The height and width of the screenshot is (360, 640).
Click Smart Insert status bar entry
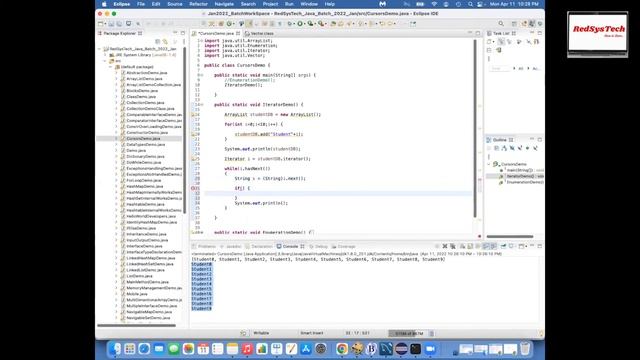pyautogui.click(x=312, y=333)
